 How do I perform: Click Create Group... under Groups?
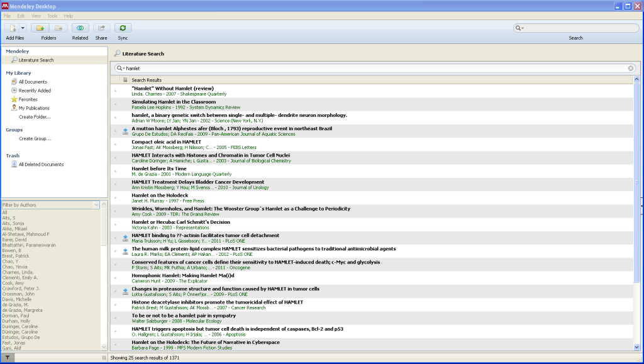[x=35, y=138]
